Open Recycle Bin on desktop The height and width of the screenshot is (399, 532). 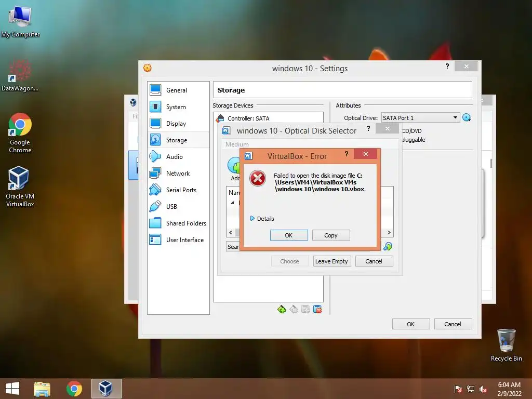pos(506,345)
